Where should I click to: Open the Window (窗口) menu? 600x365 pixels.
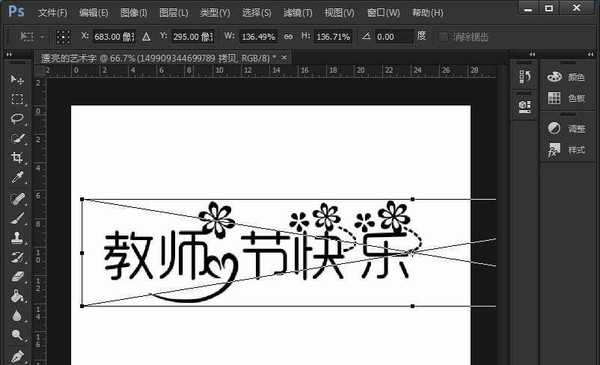[383, 13]
